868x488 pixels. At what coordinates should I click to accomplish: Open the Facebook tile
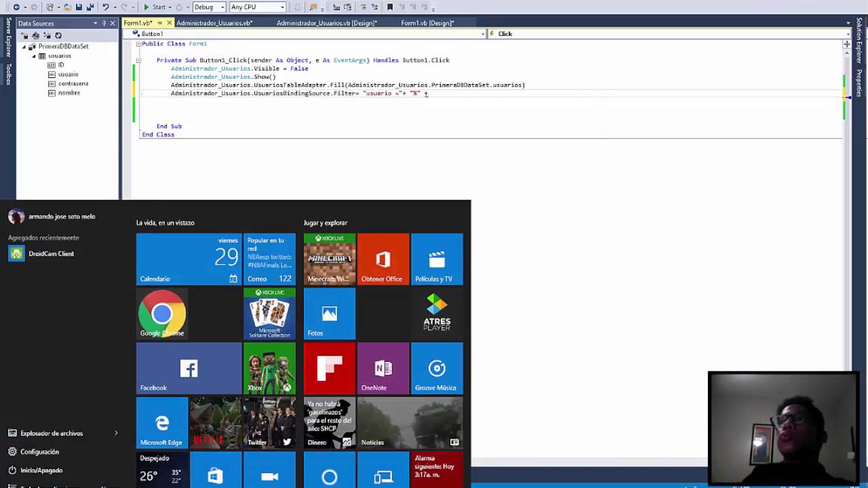coord(189,368)
